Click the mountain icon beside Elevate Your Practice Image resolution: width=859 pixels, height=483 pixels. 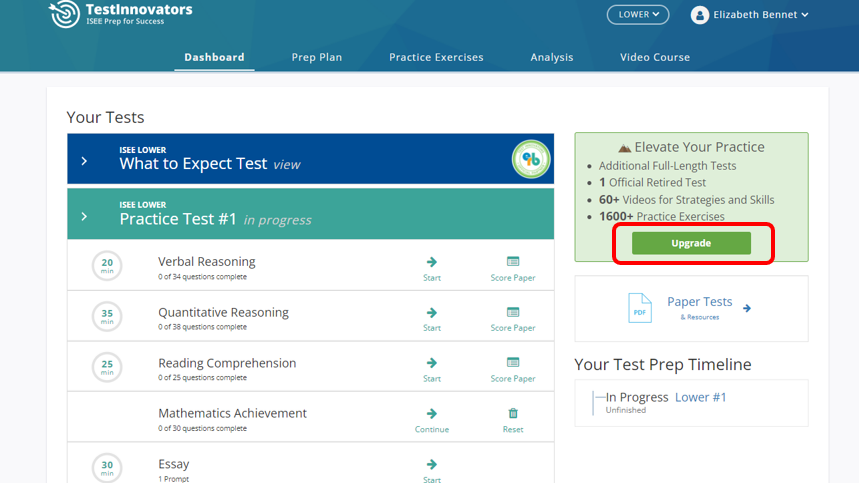point(625,147)
